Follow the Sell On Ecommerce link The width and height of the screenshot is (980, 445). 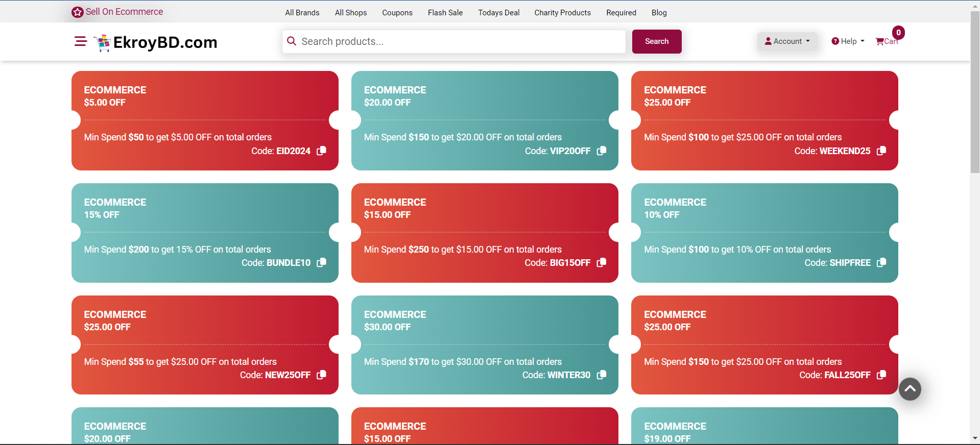click(x=124, y=12)
